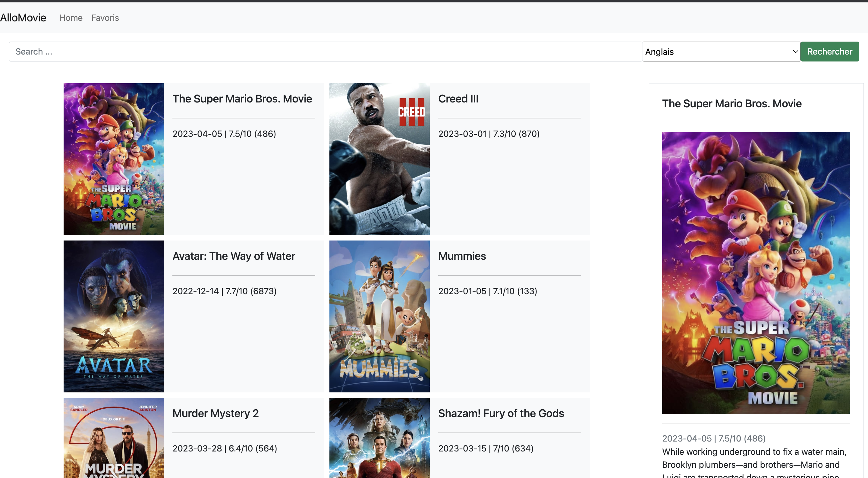This screenshot has height=478, width=868.
Task: Select the Murder Mystery 2 poster
Action: tap(114, 438)
